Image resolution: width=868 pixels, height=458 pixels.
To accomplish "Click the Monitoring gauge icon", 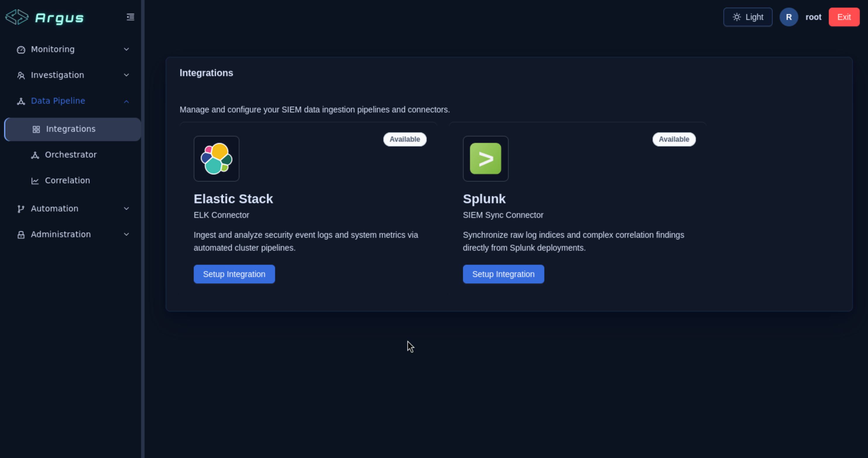I will click(x=21, y=49).
